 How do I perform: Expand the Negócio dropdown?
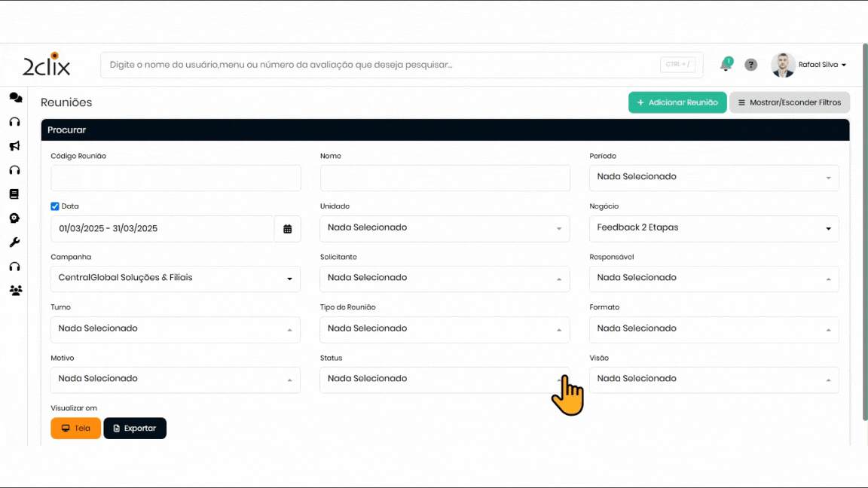714,228
